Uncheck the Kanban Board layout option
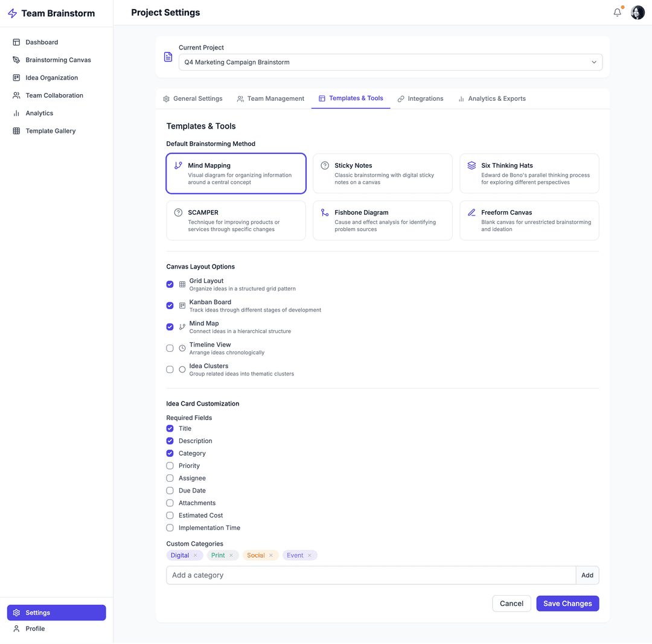The image size is (652, 644). click(x=170, y=306)
